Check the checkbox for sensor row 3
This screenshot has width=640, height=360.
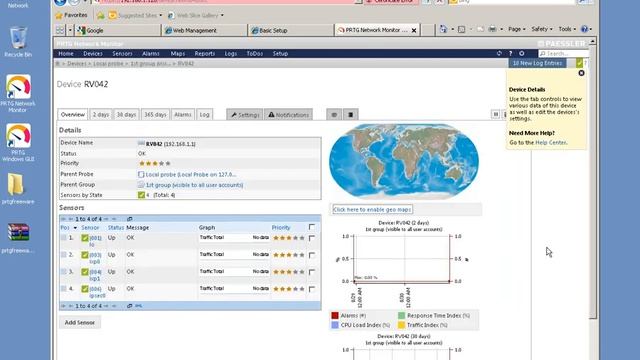pos(312,272)
